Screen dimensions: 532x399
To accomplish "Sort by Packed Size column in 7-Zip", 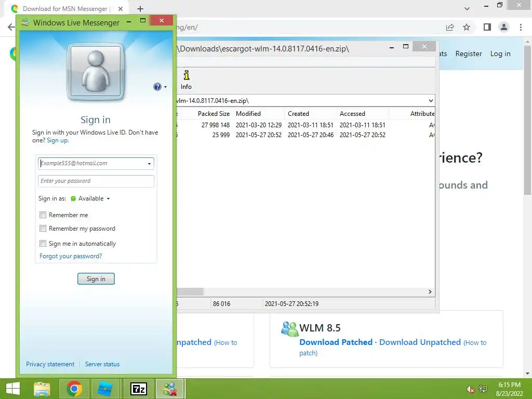I will tap(214, 114).
